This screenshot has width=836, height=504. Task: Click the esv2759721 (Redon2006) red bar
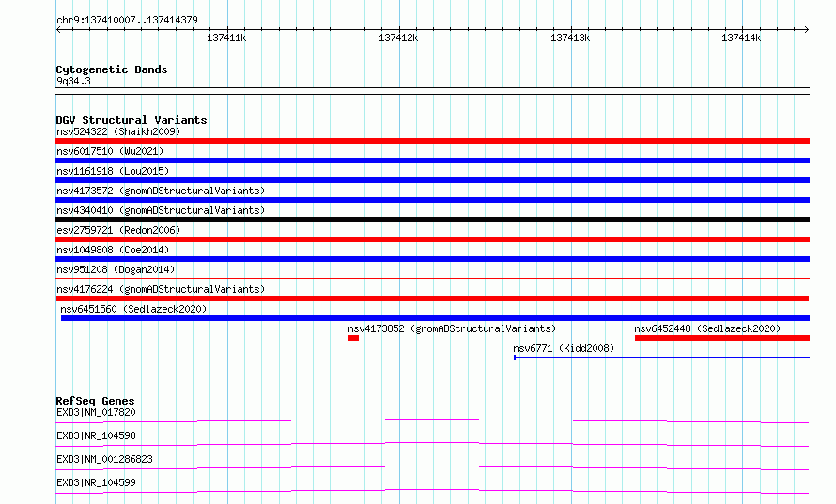coord(432,239)
